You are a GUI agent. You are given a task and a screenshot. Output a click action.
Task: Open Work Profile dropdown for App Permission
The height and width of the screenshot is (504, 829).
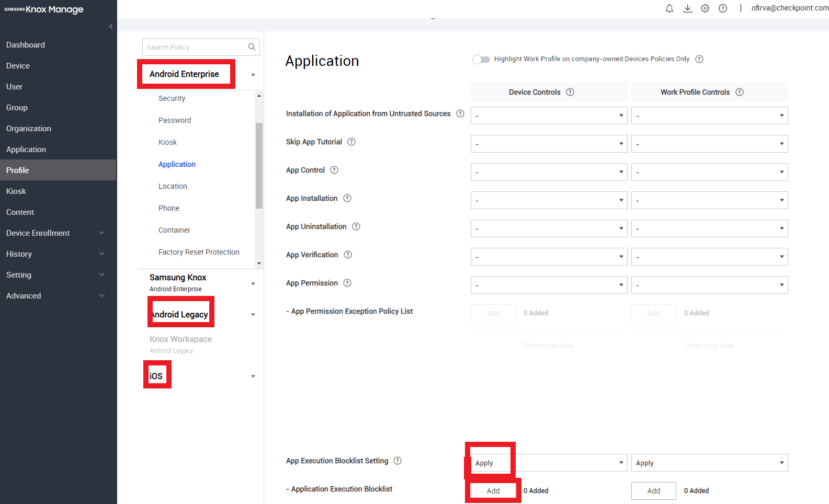pos(710,285)
